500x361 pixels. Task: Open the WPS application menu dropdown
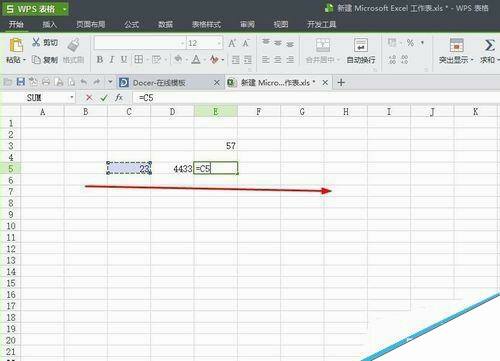(64, 9)
